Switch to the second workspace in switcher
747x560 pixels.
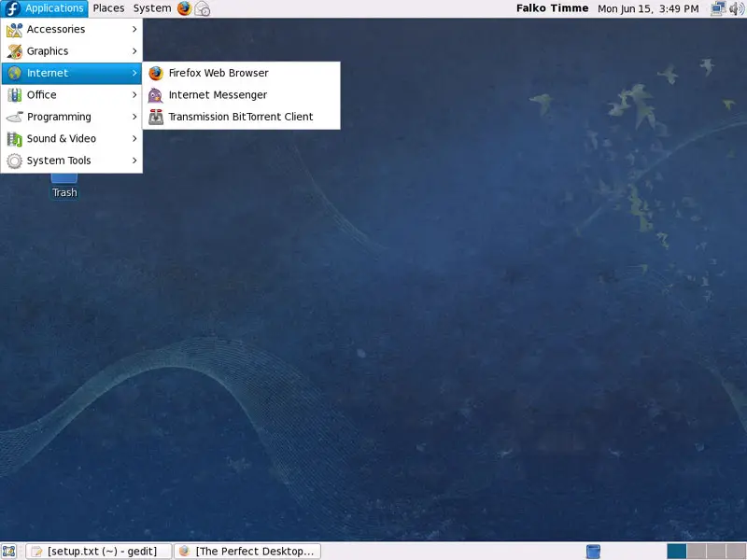tap(696, 552)
